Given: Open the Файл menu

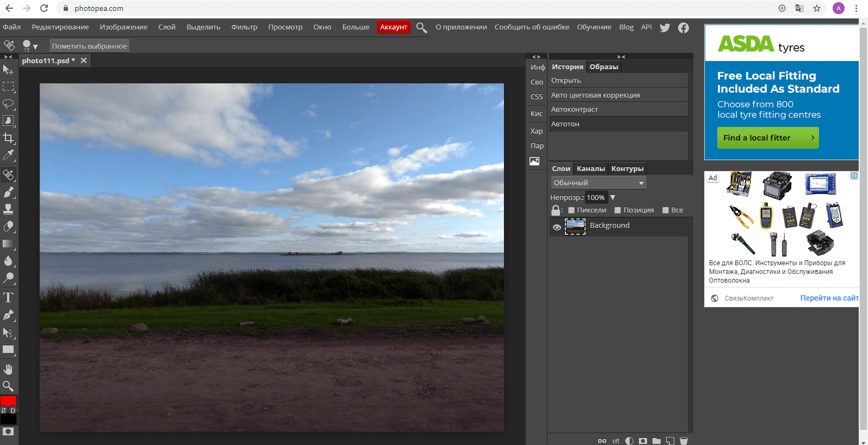Looking at the screenshot, I should [x=11, y=27].
